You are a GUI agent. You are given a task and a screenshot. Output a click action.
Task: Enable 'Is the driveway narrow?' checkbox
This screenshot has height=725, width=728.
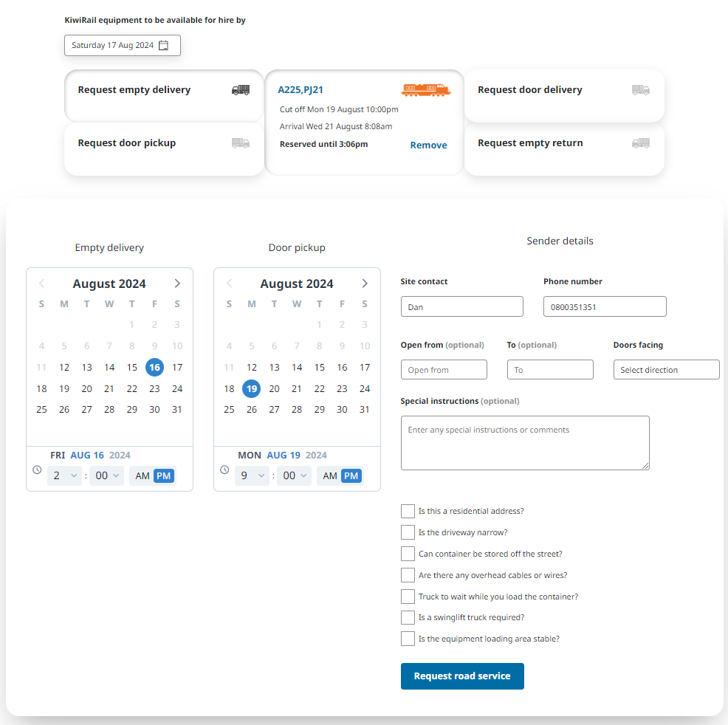(x=408, y=532)
